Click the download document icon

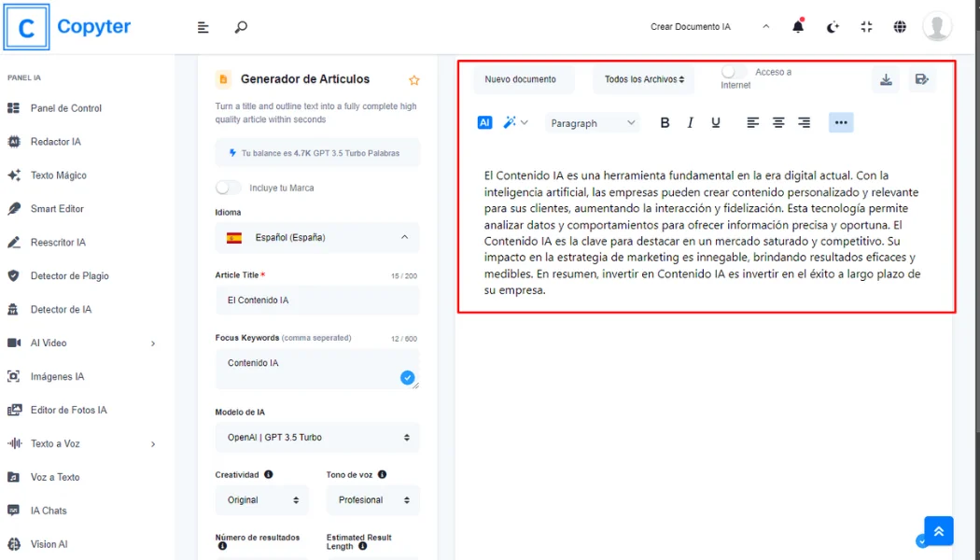885,79
